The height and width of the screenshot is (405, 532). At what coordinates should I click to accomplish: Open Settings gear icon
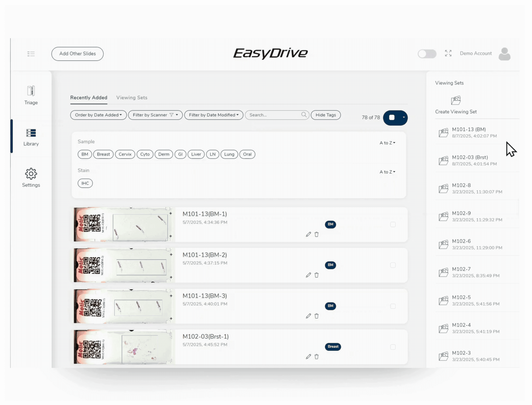pos(31,174)
